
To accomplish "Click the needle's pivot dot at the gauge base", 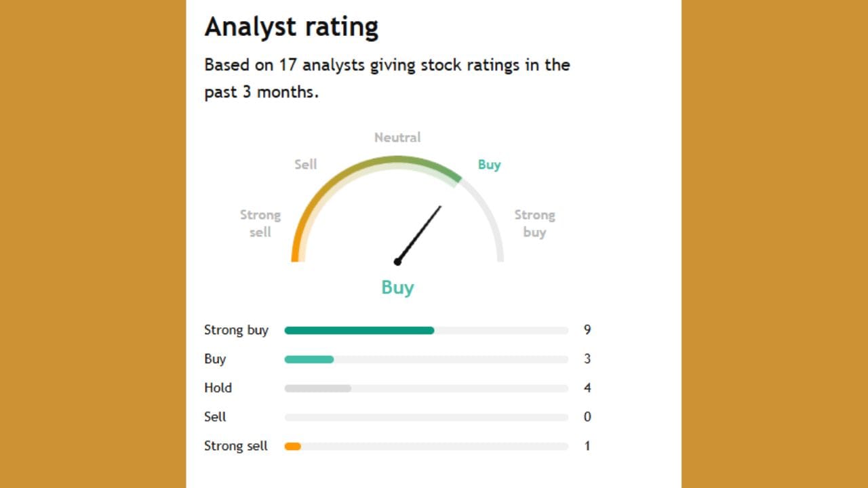I will tap(397, 262).
